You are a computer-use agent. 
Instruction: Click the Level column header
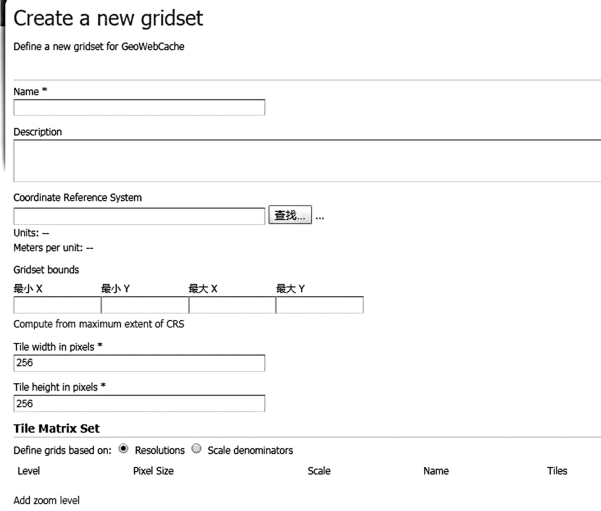click(29, 470)
